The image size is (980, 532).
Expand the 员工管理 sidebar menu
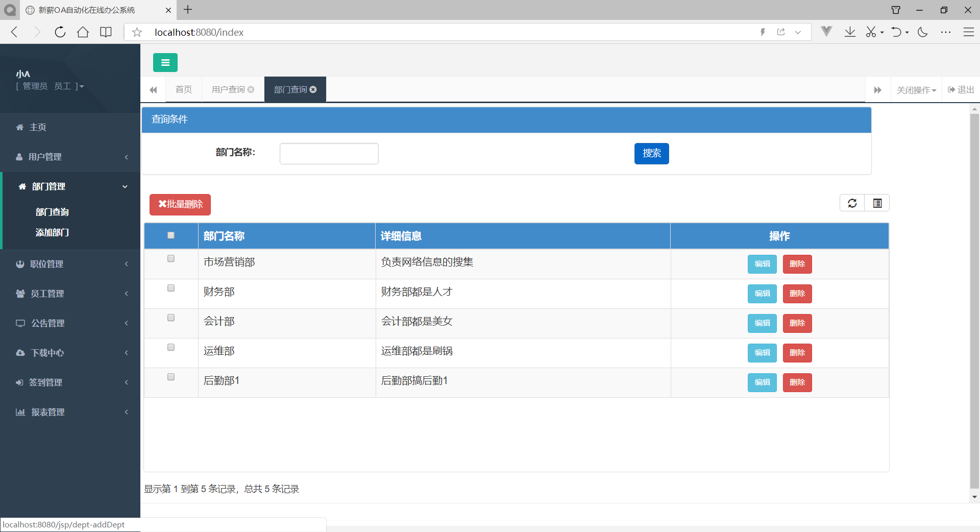tap(70, 294)
